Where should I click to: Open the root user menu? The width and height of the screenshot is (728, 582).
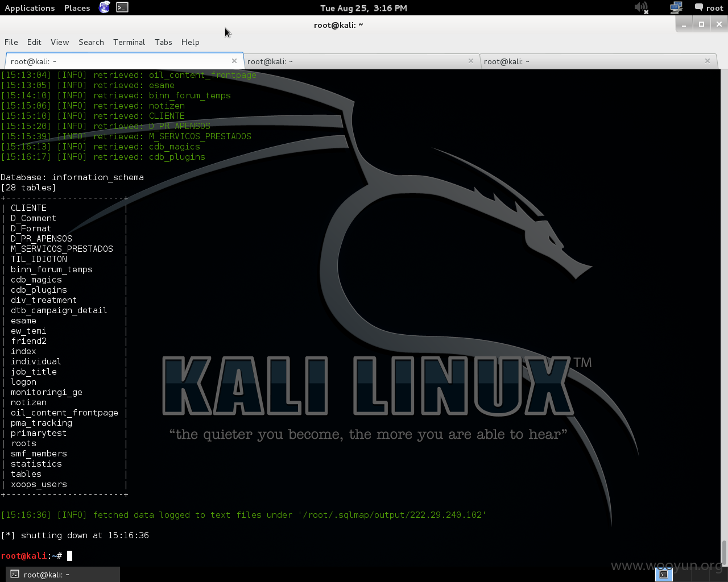click(709, 8)
